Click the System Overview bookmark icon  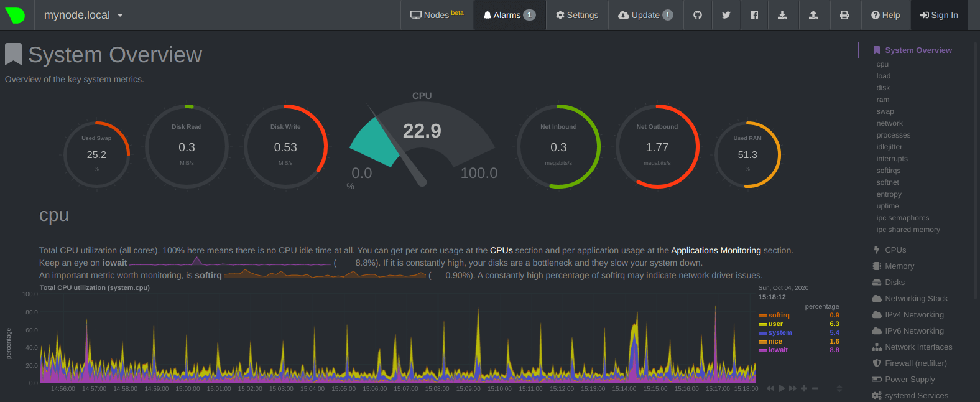tap(13, 54)
